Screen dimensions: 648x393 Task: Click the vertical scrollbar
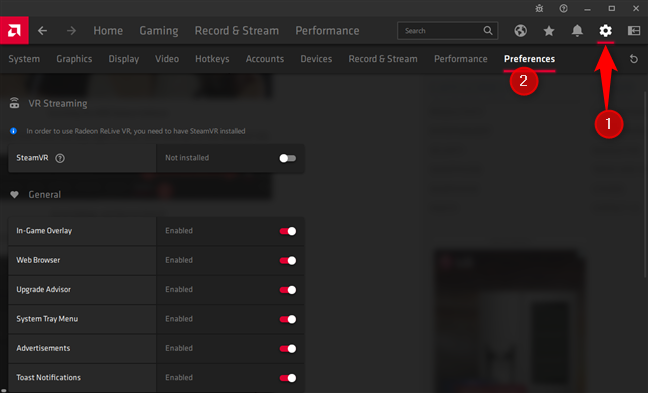point(645,184)
